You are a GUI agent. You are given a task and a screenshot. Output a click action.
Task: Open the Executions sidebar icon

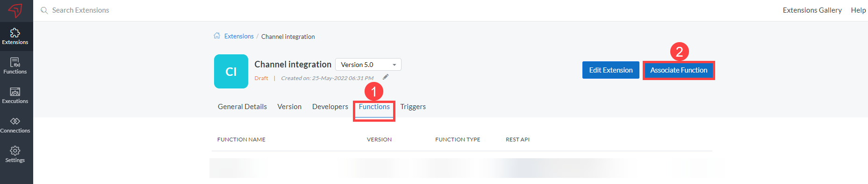(15, 95)
